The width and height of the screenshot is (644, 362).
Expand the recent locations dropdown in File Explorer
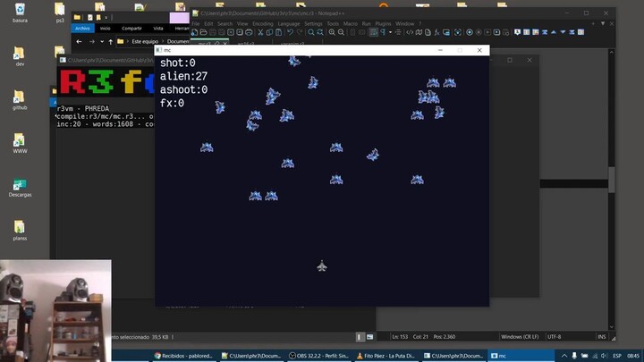(102, 41)
